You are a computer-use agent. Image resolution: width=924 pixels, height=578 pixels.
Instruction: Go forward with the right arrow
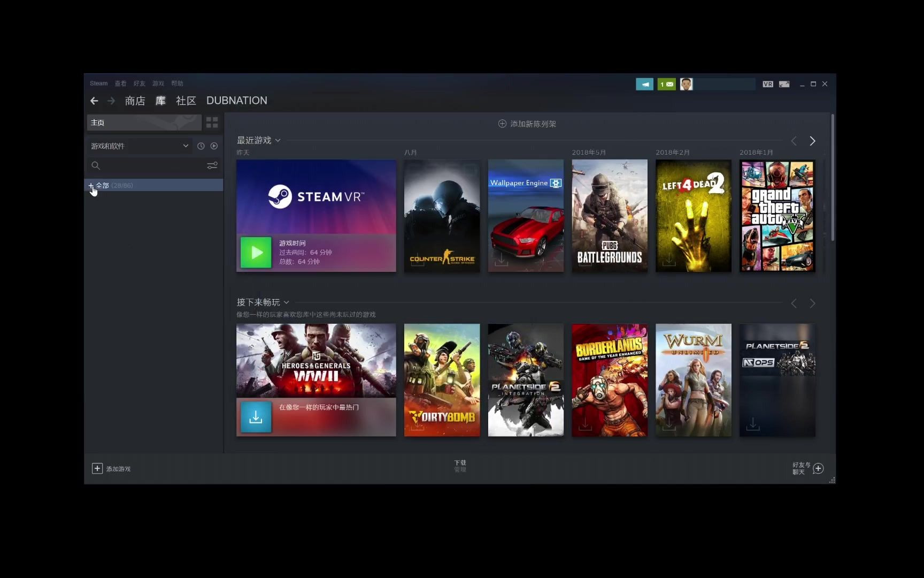pos(111,101)
